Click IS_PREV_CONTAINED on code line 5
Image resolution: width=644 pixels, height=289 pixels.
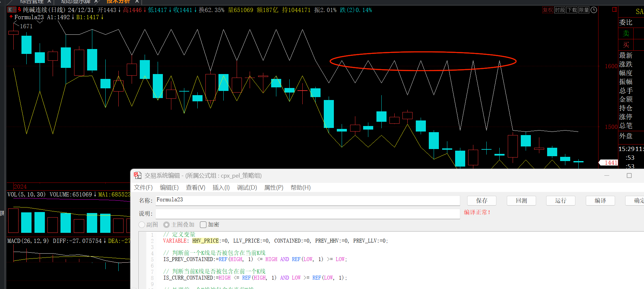click(189, 259)
